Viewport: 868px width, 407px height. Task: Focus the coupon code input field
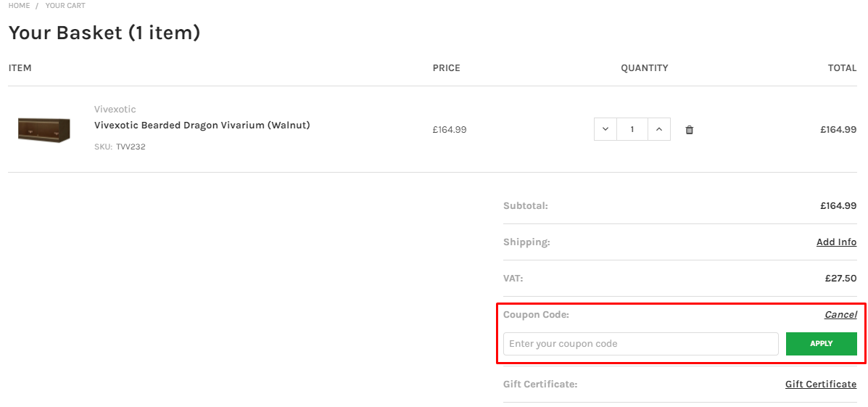[x=641, y=344]
